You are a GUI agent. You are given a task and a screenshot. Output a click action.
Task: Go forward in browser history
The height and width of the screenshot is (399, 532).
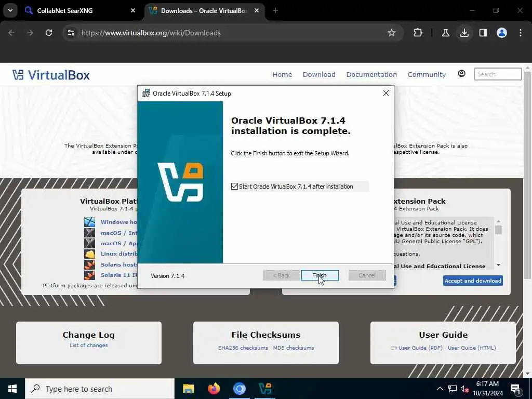(30, 33)
